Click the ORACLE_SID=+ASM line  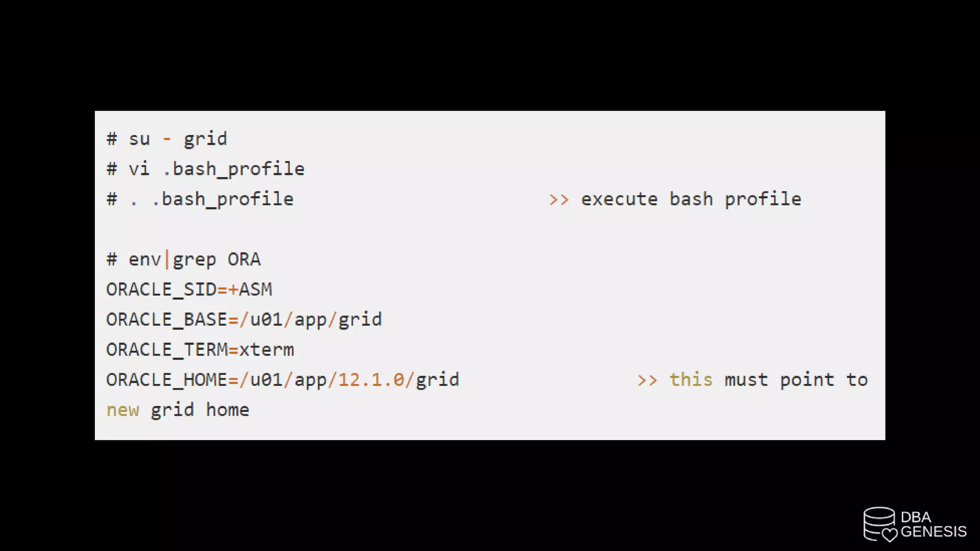189,289
